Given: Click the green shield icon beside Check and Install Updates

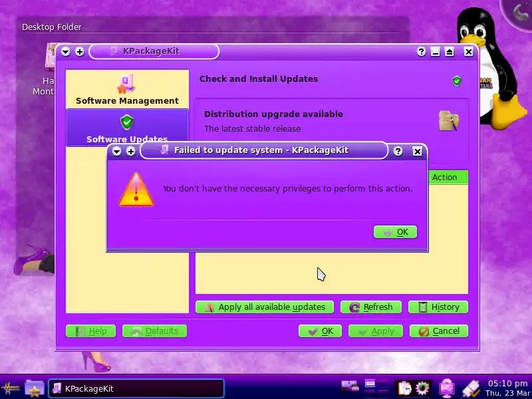Looking at the screenshot, I should point(457,80).
